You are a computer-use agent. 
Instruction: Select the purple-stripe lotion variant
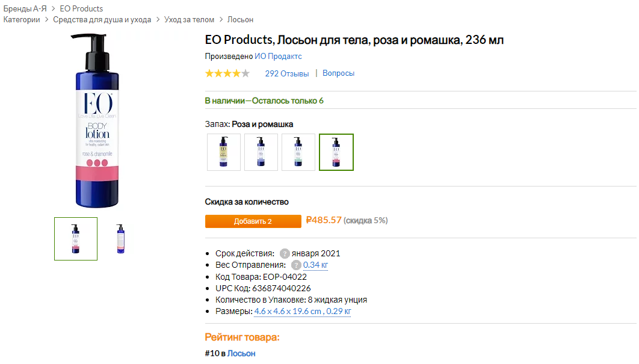pyautogui.click(x=261, y=152)
